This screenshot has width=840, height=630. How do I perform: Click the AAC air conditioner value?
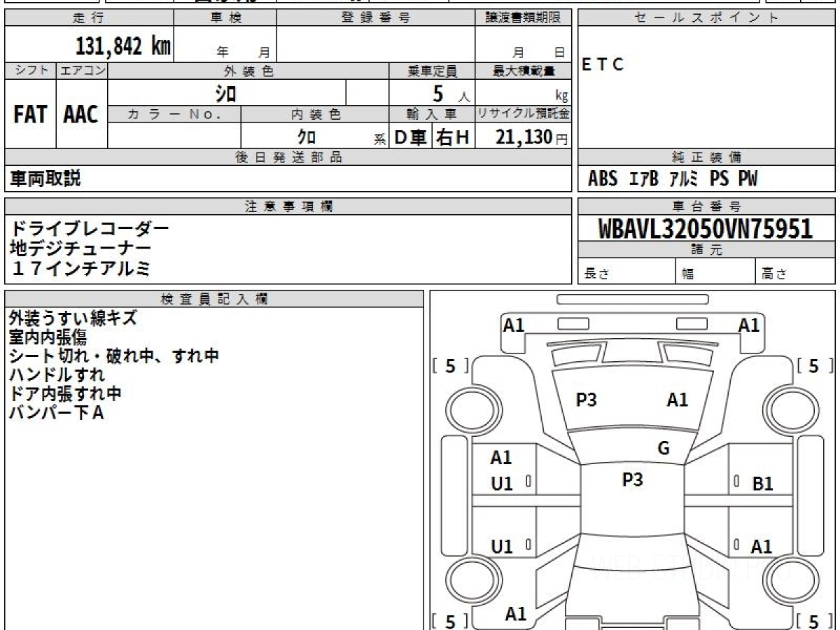(x=81, y=115)
